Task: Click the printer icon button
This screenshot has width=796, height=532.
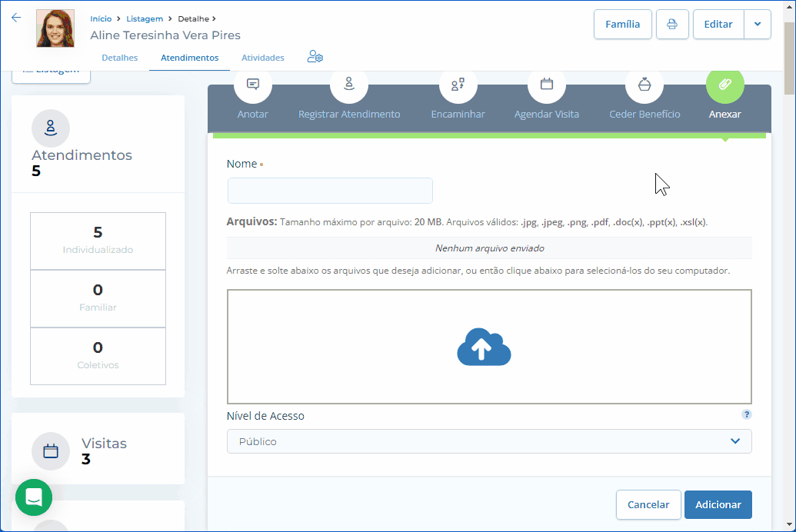Action: [671, 25]
